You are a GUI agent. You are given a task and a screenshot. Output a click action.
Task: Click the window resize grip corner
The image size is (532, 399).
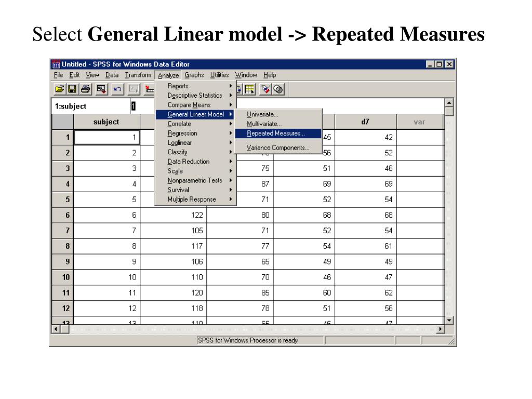[451, 342]
